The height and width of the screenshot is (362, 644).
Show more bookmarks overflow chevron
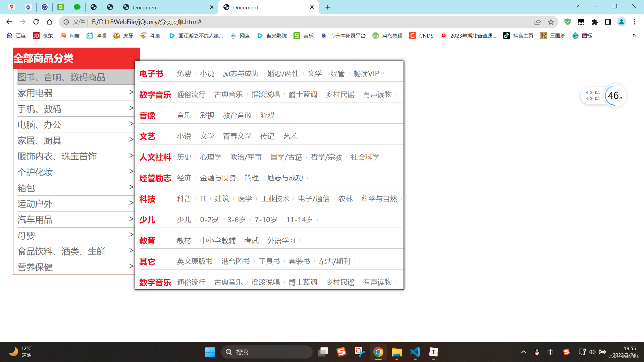coord(634,36)
